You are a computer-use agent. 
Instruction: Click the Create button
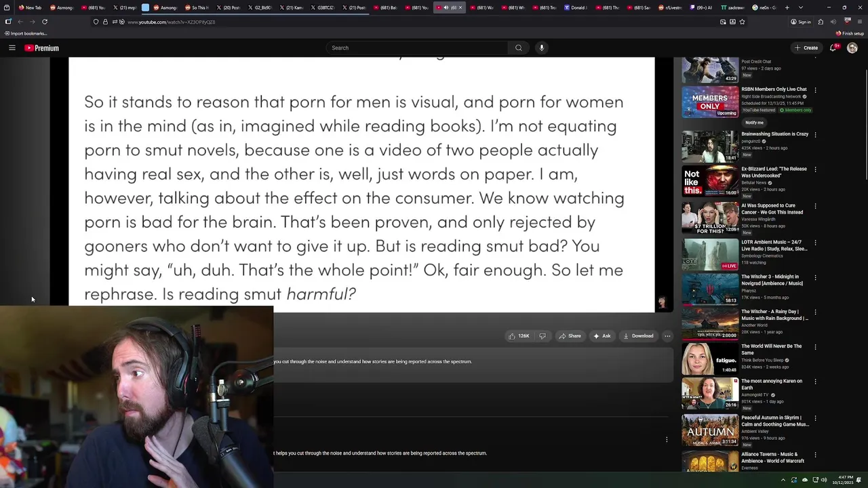pyautogui.click(x=807, y=48)
